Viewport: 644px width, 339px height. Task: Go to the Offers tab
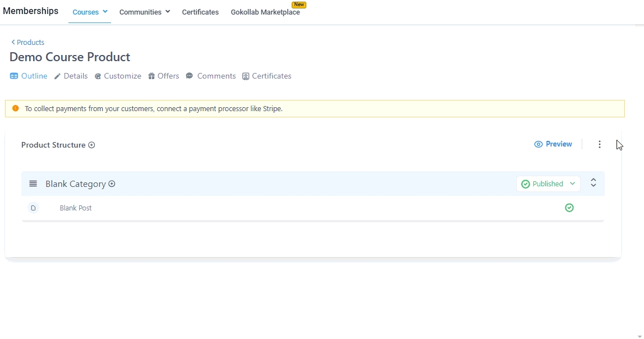[164, 76]
